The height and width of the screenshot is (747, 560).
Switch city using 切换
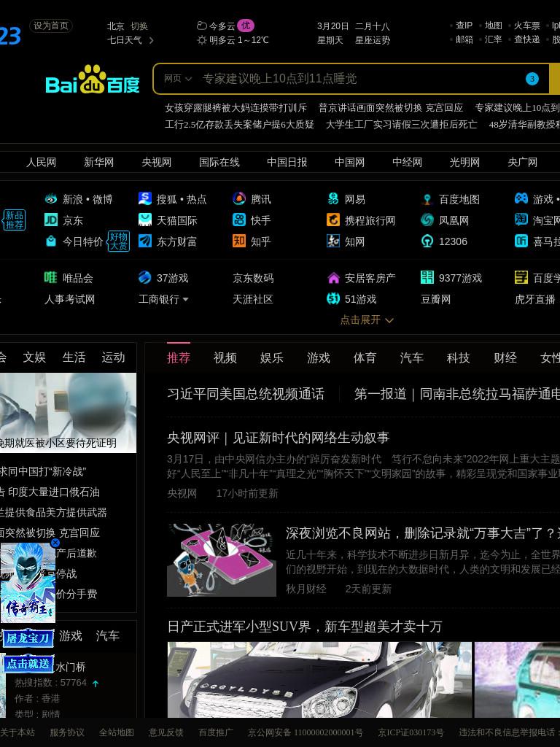point(139,26)
